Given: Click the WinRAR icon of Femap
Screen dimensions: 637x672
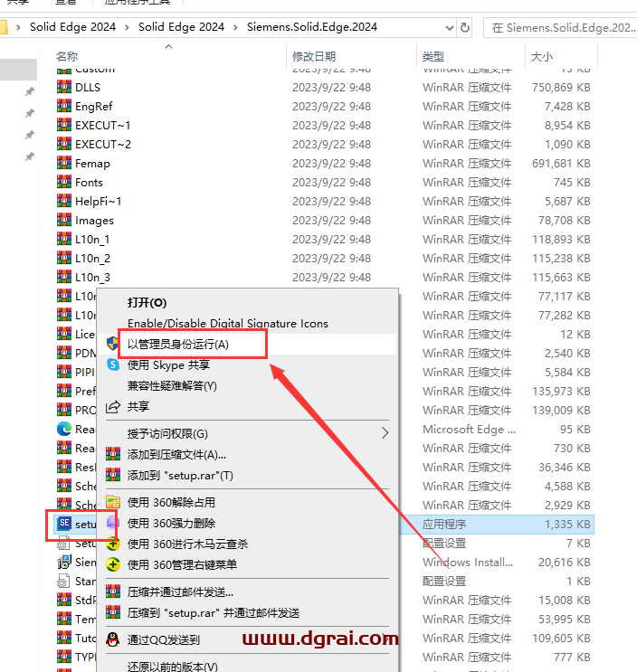Looking at the screenshot, I should click(64, 163).
